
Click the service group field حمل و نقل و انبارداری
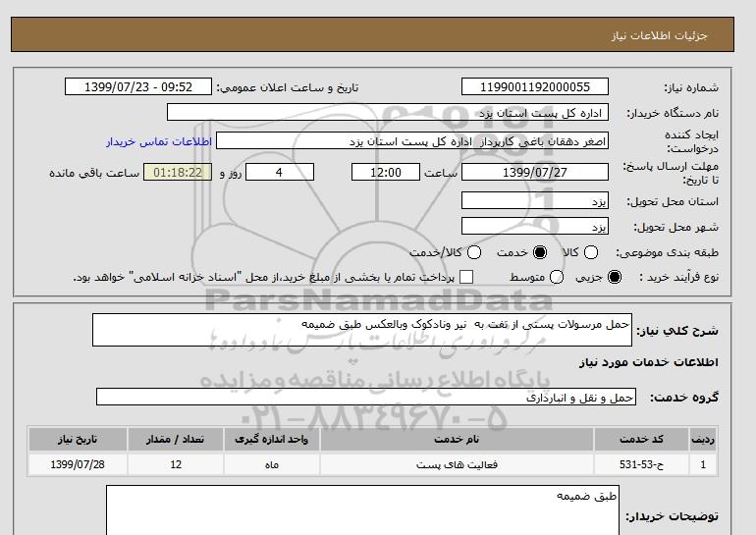pos(366,397)
